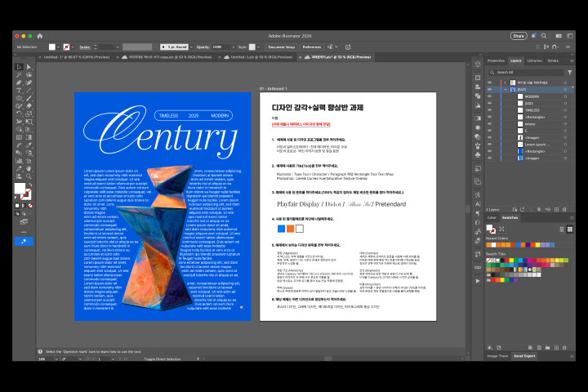
Task: Swap fill and stroke arrows
Action: click(30, 185)
